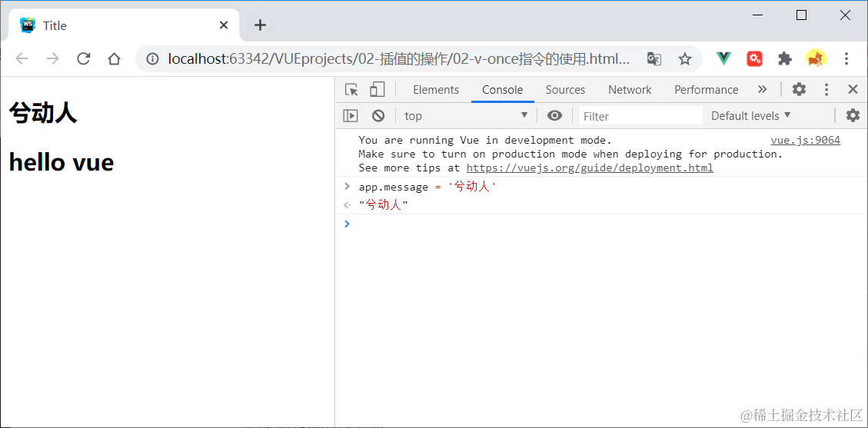Click the console Filter field
The width and height of the screenshot is (868, 428).
click(640, 116)
